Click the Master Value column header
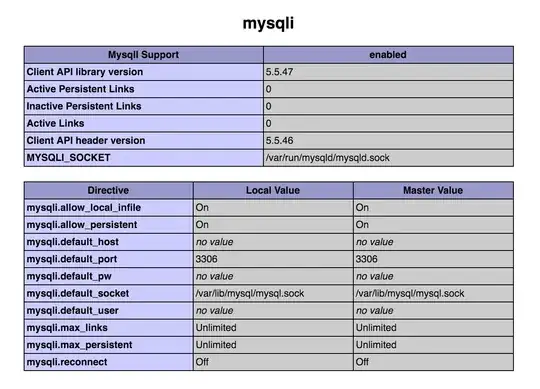The height and width of the screenshot is (389, 540). pyautogui.click(x=433, y=190)
